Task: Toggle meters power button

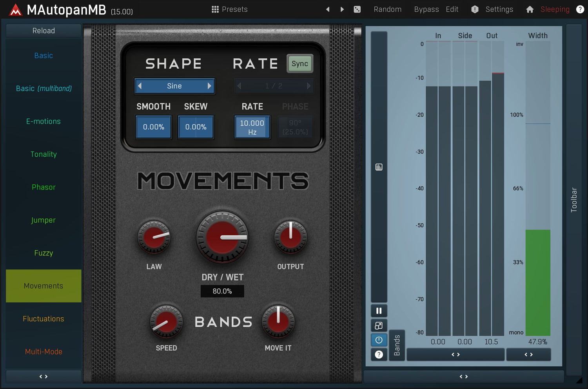Action: click(x=379, y=340)
